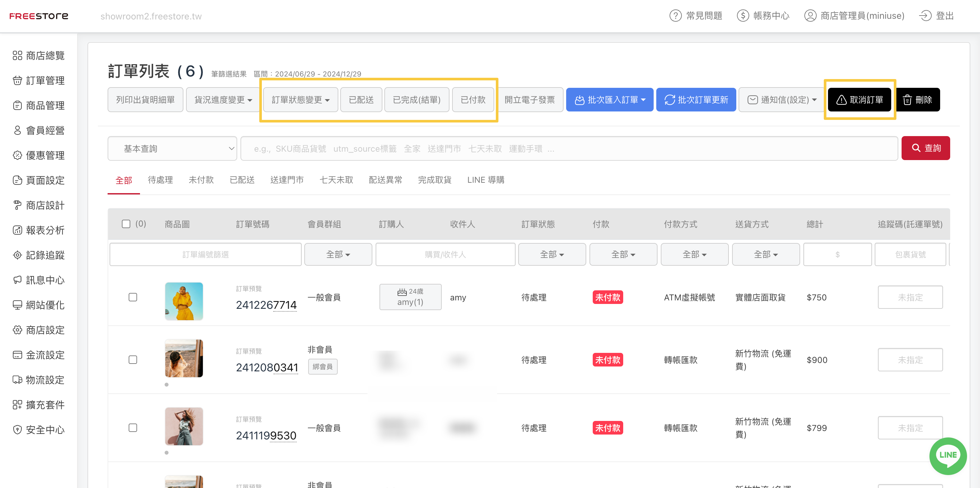Viewport: 980px width, 488px height.
Task: Click the 登出 logout arrow icon
Action: 925,16
